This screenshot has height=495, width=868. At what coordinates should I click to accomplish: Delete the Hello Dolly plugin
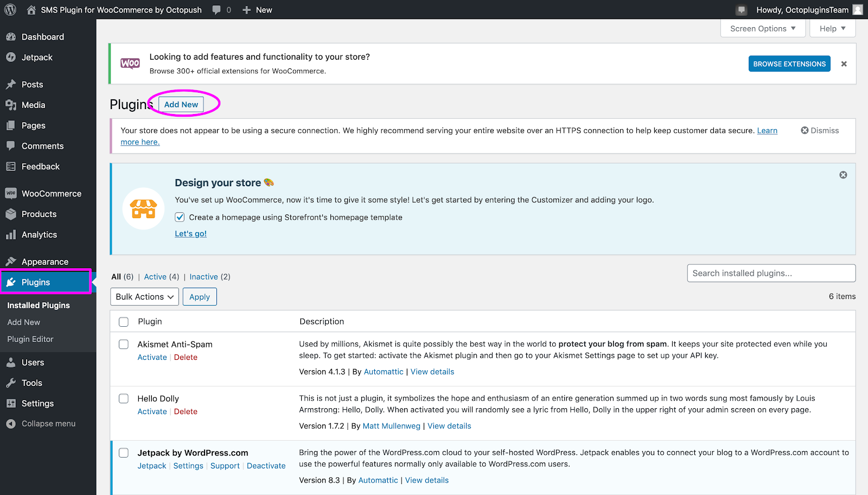(x=186, y=411)
